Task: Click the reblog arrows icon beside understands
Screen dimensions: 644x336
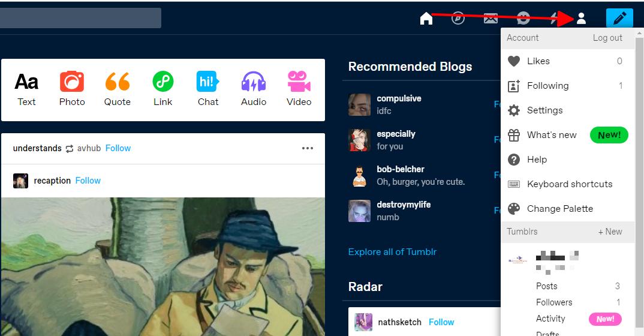Action: pos(70,149)
